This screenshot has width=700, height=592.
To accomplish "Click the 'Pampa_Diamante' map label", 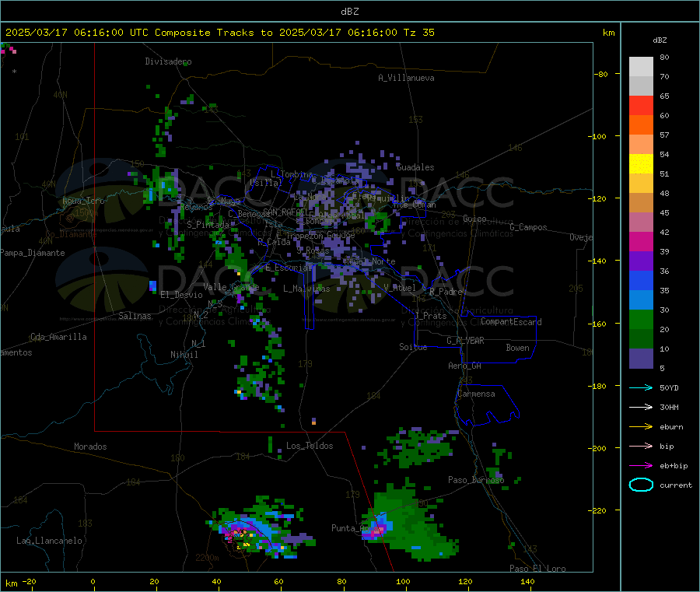I will (32, 253).
